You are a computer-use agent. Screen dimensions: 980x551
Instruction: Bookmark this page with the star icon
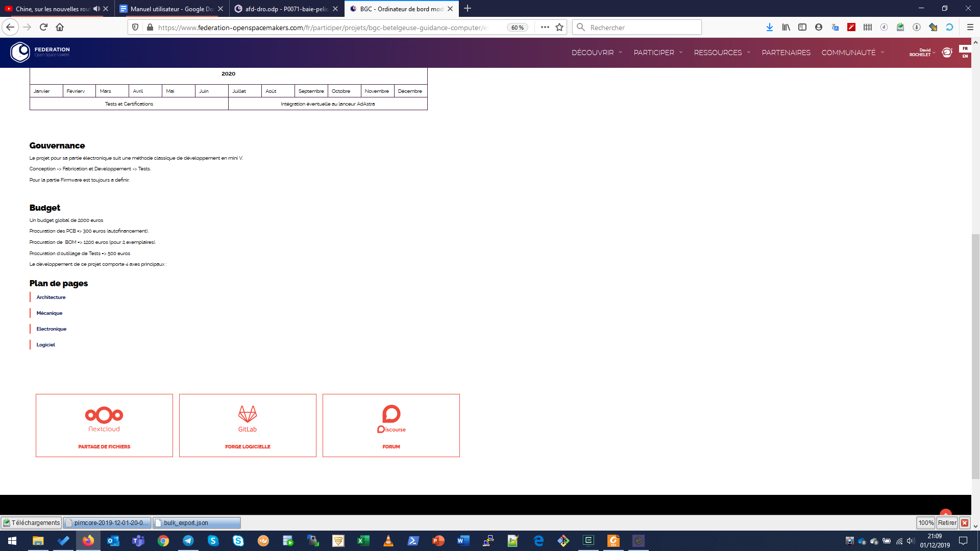pos(559,27)
